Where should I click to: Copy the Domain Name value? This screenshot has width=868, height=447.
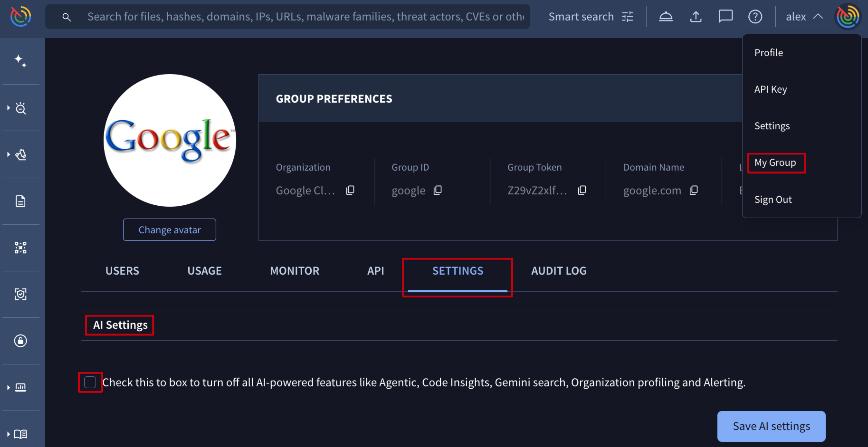tap(694, 190)
